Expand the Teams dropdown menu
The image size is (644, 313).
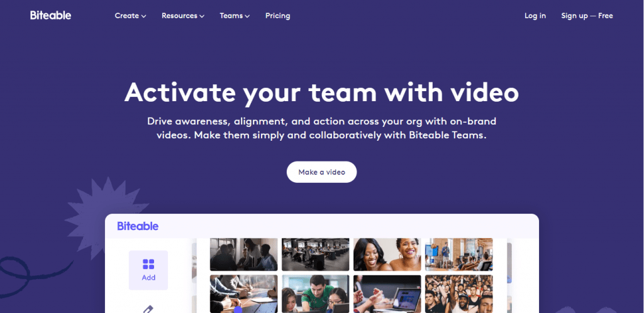tap(235, 16)
